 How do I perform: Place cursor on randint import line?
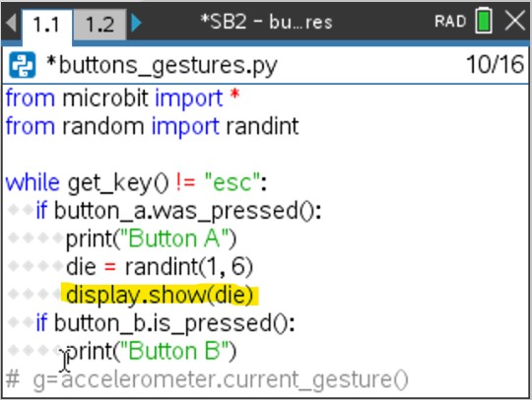(x=153, y=126)
